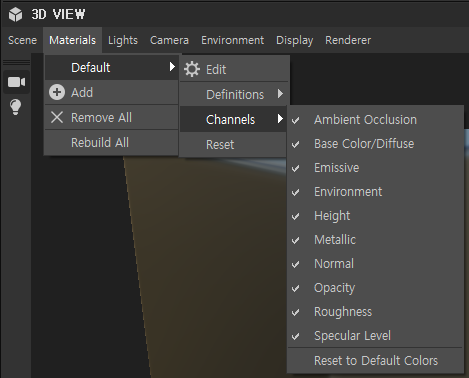Choose Edit for Default material
Image resolution: width=469 pixels, height=378 pixels.
click(234, 69)
